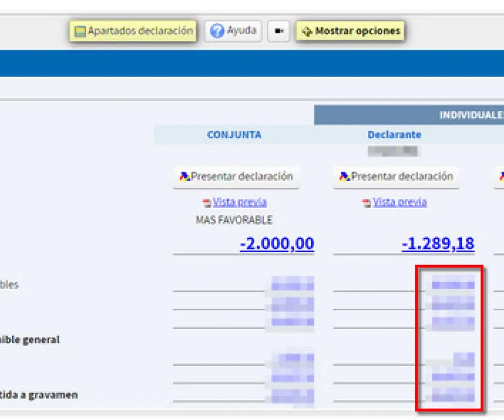Image resolution: width=504 pixels, height=420 pixels.
Task: Click the tax agency logo in Declarante button
Action: [x=345, y=176]
